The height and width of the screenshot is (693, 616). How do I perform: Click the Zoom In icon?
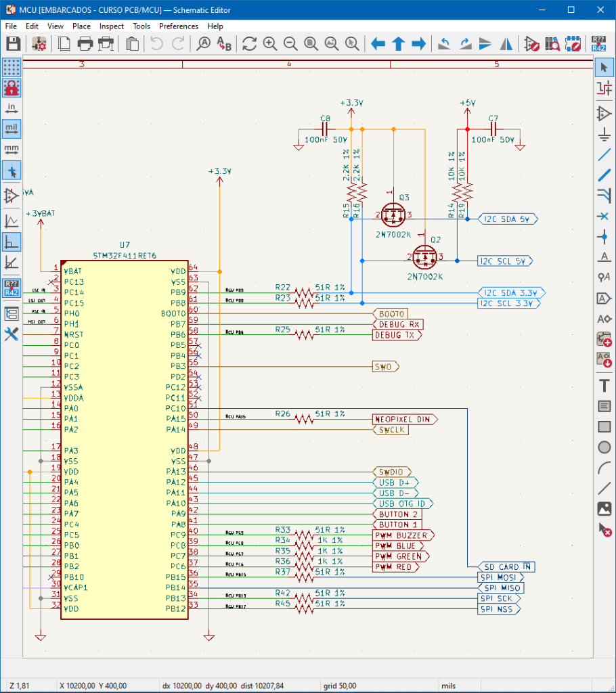[x=269, y=44]
